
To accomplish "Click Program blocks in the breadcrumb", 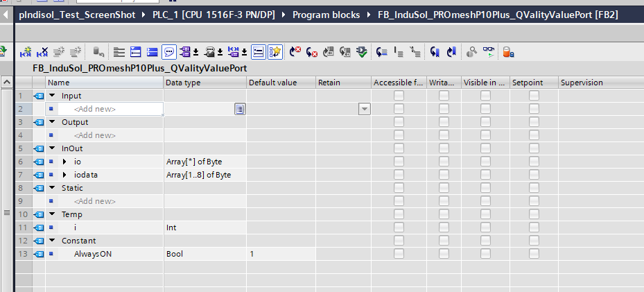I will [x=326, y=15].
